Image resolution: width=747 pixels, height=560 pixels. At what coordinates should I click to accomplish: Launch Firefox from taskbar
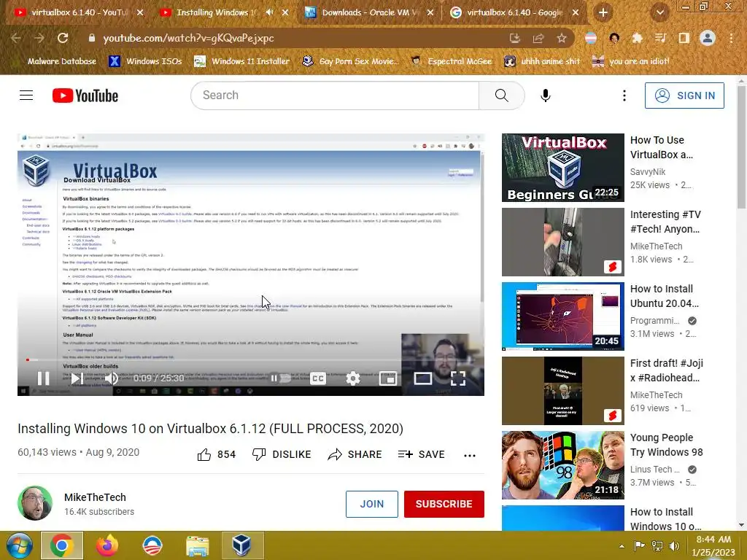pos(107,545)
